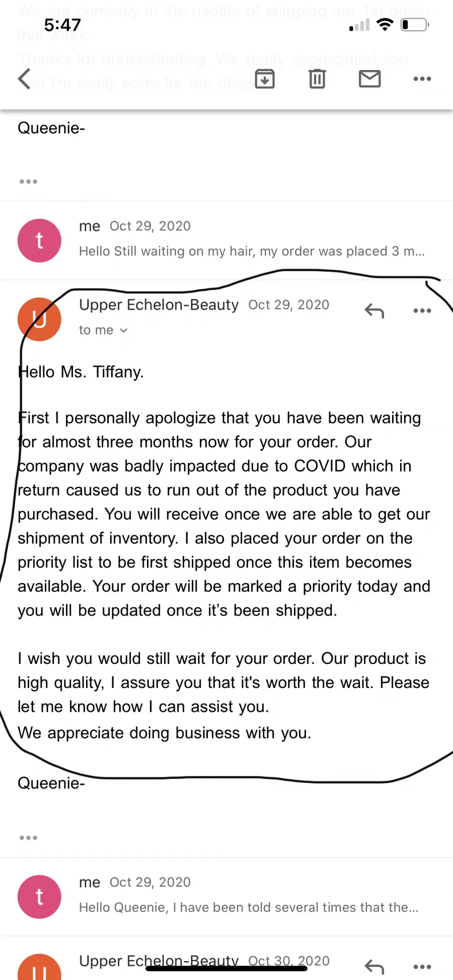Screen dimensions: 453x980
Task: Reply to the Oct 30 Upper Echelon-Beauty message
Action: point(374,967)
